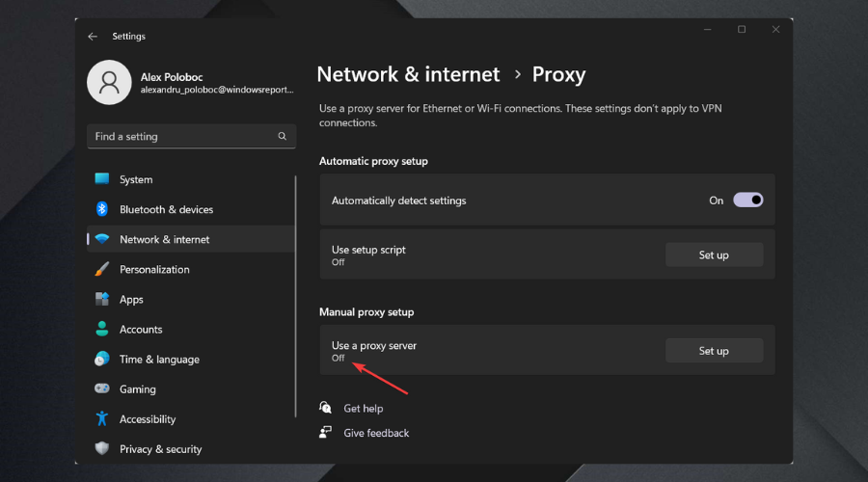Click Alex Poloboc profile picture

109,83
